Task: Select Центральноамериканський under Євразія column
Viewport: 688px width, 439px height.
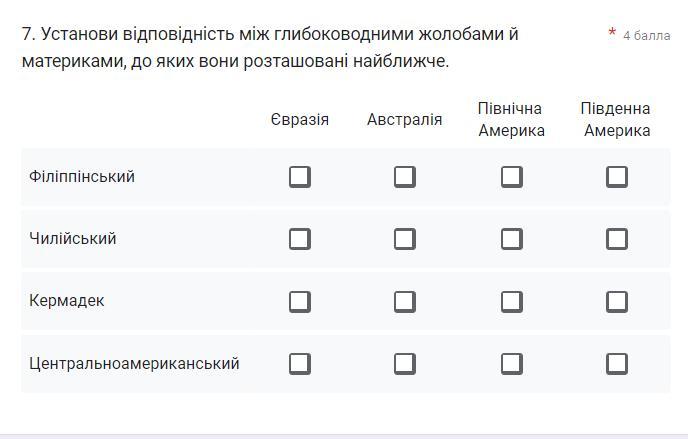Action: pos(299,363)
